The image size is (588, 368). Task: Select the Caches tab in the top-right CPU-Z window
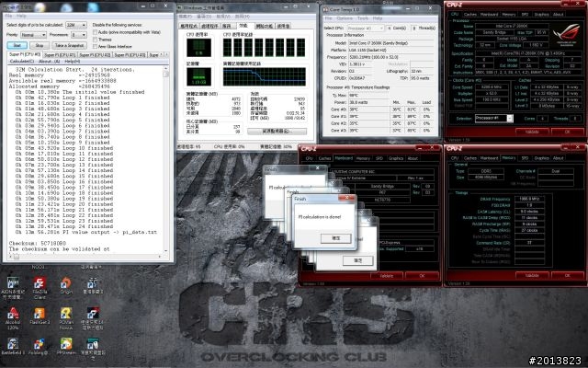469,15
